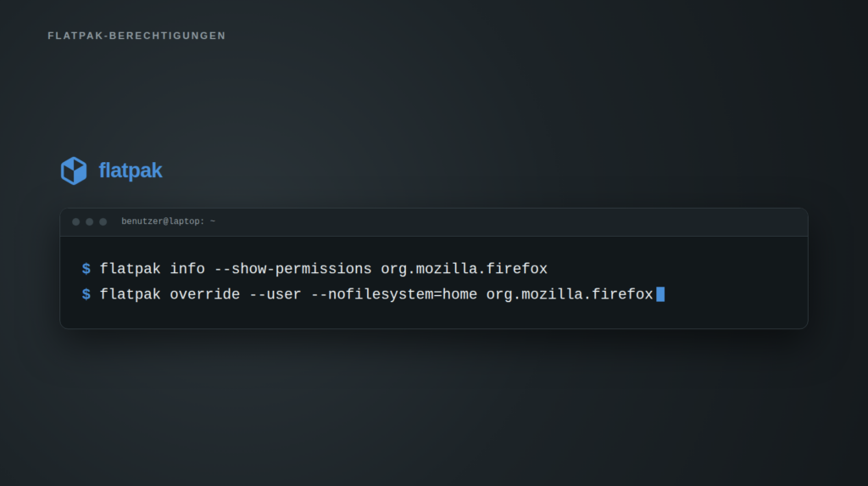Click the word override in second command

[x=205, y=294]
